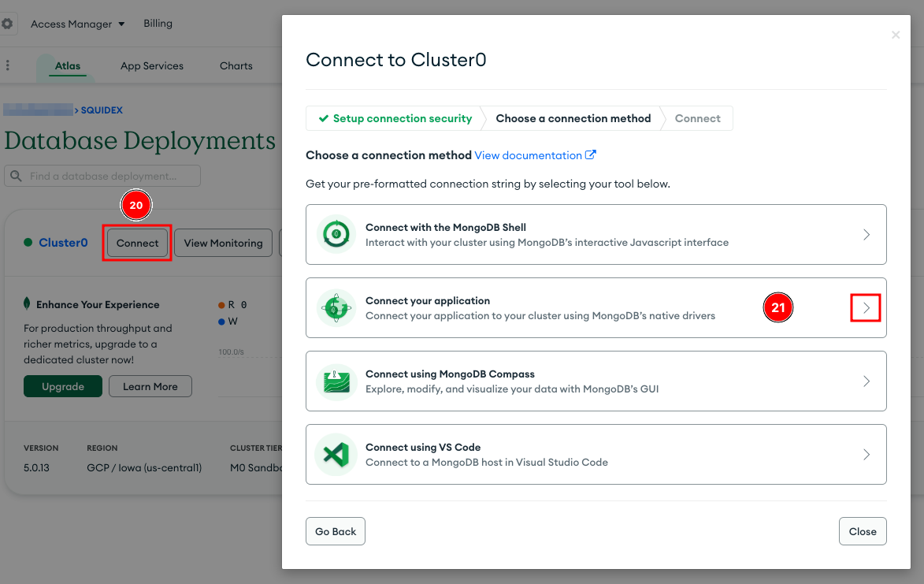
Task: Click the green Upgrade button
Action: tap(63, 387)
